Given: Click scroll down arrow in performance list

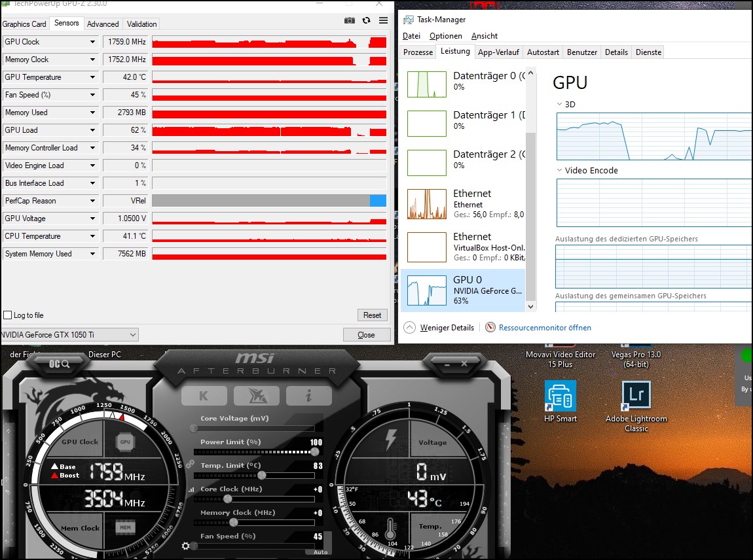Looking at the screenshot, I should click(530, 307).
